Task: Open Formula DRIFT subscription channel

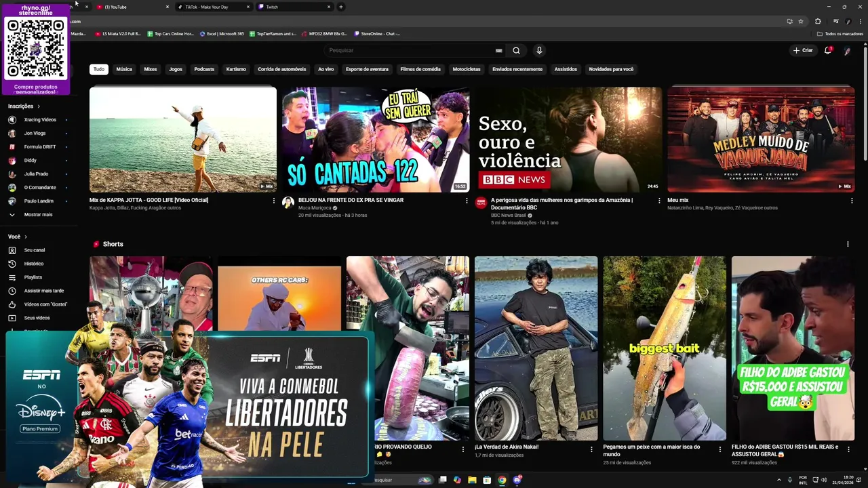Action: pos(39,147)
